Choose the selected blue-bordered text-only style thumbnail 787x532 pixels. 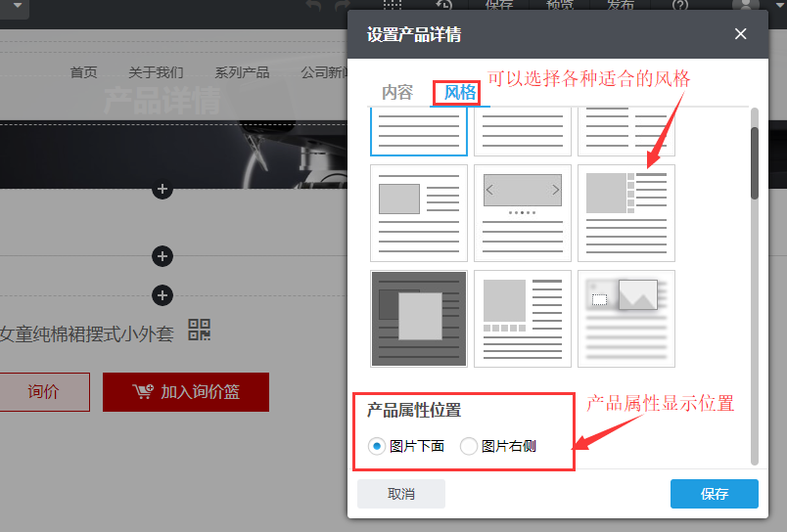pyautogui.click(x=419, y=131)
